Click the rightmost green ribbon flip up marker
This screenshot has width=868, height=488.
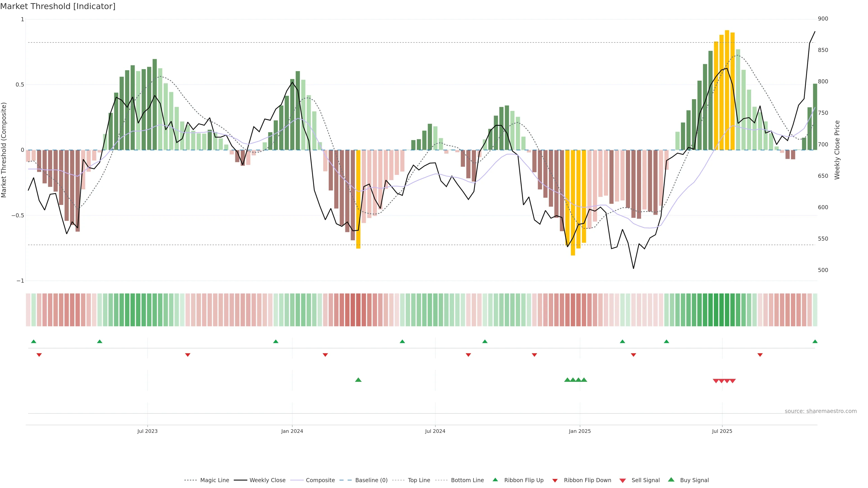[815, 342]
